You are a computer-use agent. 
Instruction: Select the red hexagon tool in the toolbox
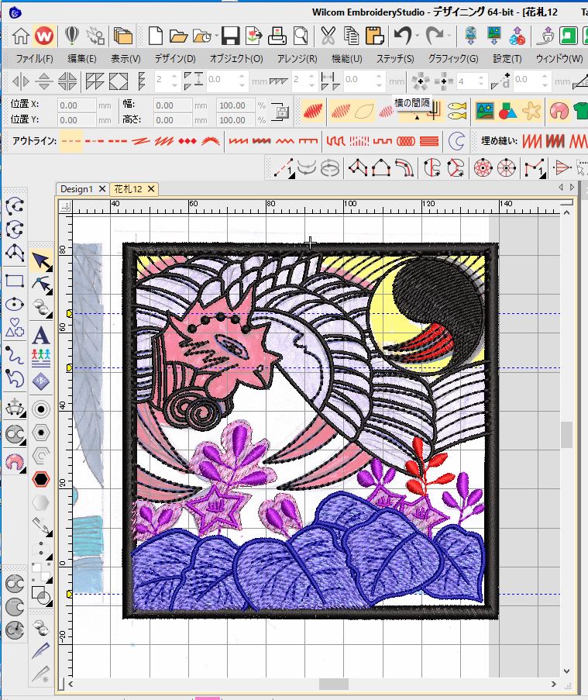coord(40,479)
